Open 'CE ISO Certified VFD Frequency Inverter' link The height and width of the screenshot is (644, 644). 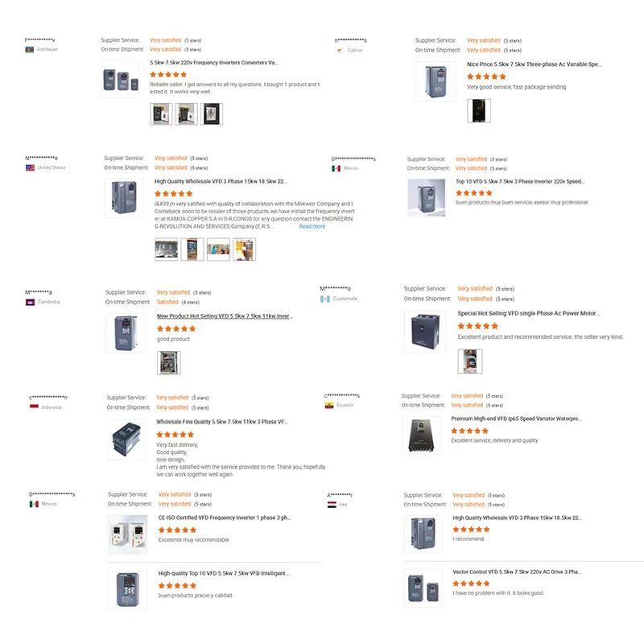(x=224, y=518)
